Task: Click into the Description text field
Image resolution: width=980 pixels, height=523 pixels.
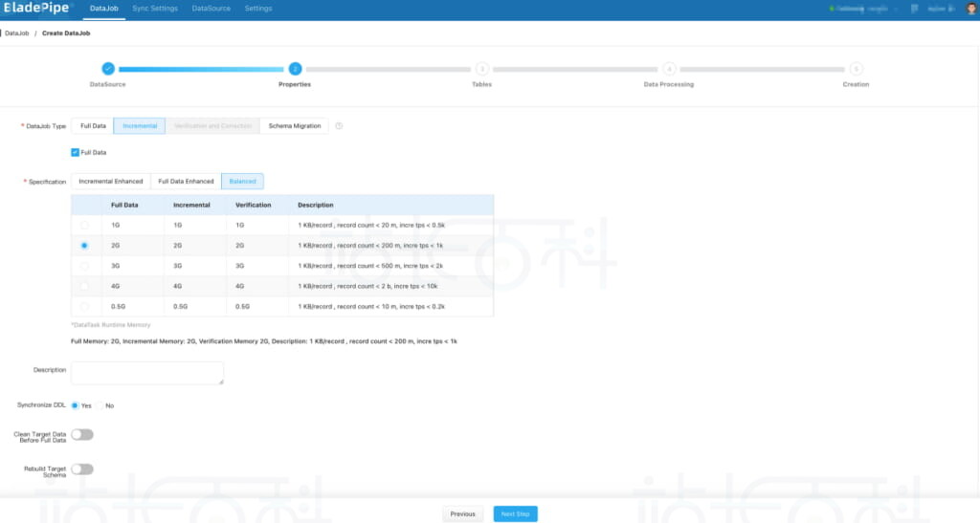Action: pos(146,373)
